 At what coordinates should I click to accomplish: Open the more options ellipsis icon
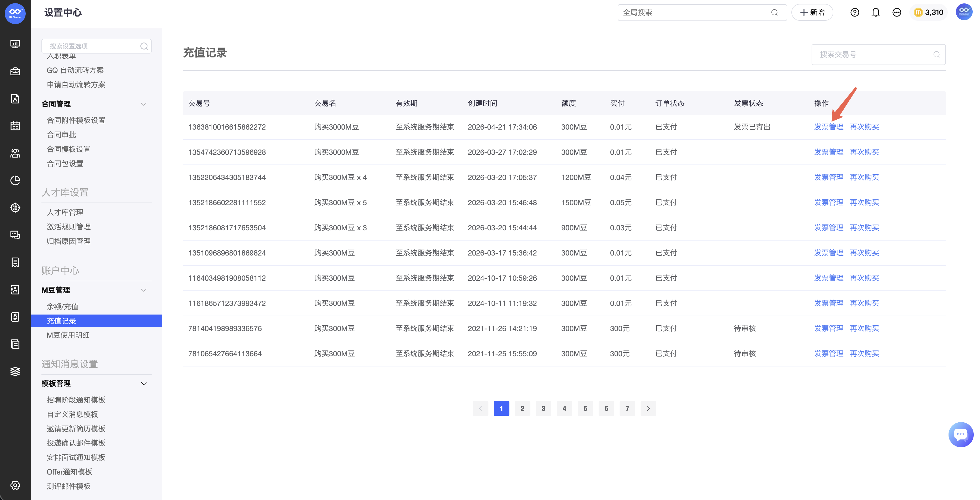pos(896,13)
